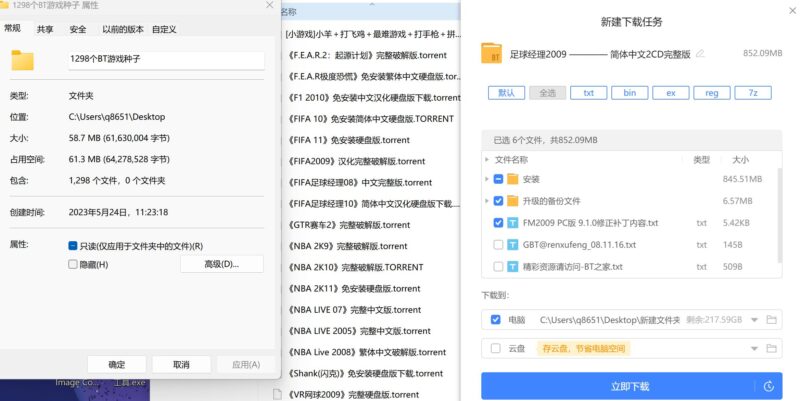This screenshot has height=401, width=800.
Task: Click the 安装 folder icon in the file list
Action: pos(512,179)
